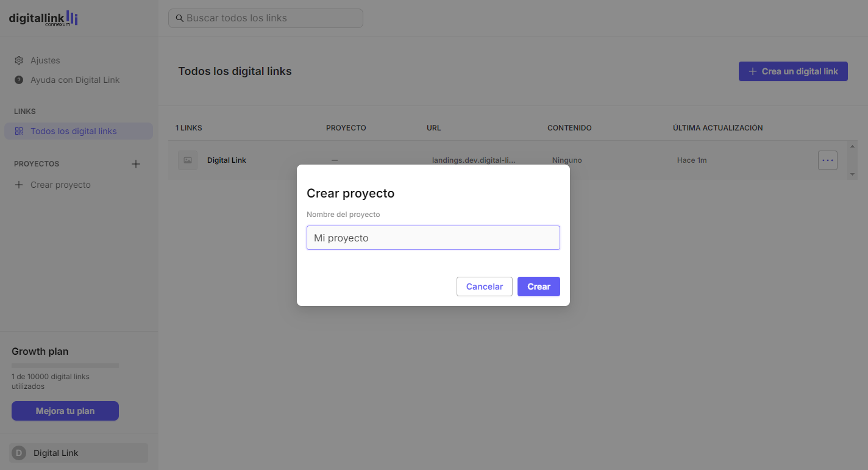The width and height of the screenshot is (868, 470).
Task: Click the plus icon next to Crear proyecto
Action: 19,185
